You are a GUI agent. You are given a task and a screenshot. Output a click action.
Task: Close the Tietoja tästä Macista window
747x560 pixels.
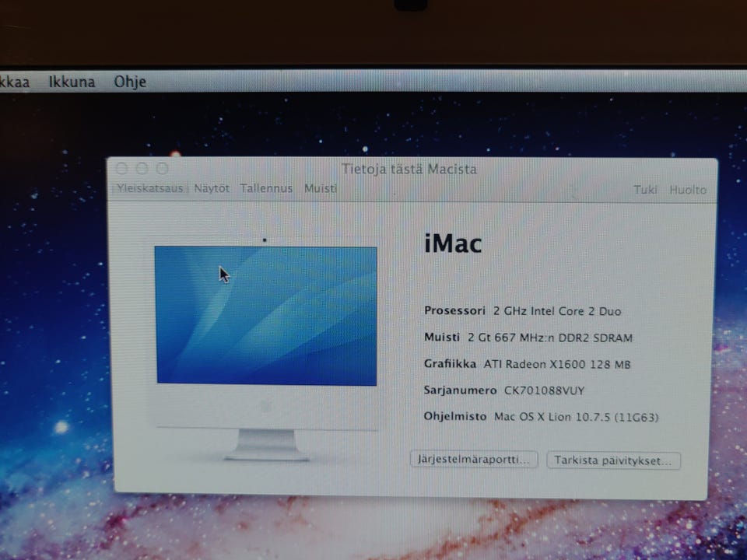coord(122,169)
